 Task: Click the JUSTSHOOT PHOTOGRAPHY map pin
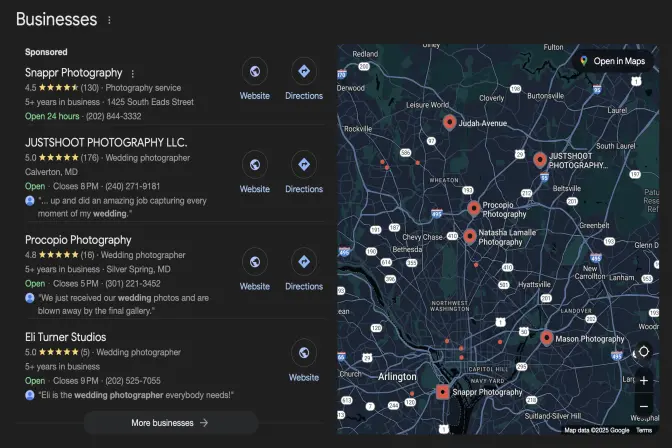click(540, 159)
